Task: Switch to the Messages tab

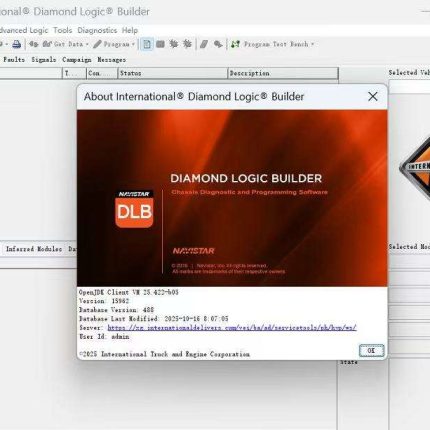Action: coord(111,60)
